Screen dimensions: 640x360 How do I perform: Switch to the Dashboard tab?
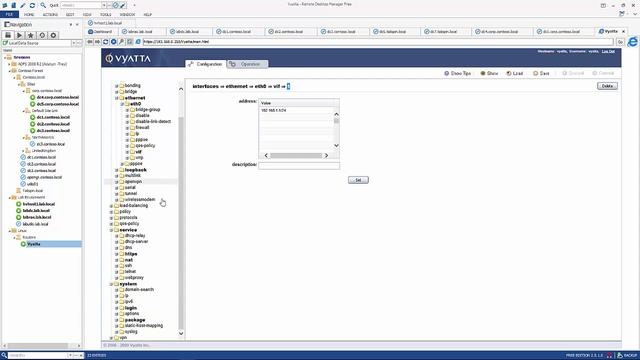(x=100, y=31)
